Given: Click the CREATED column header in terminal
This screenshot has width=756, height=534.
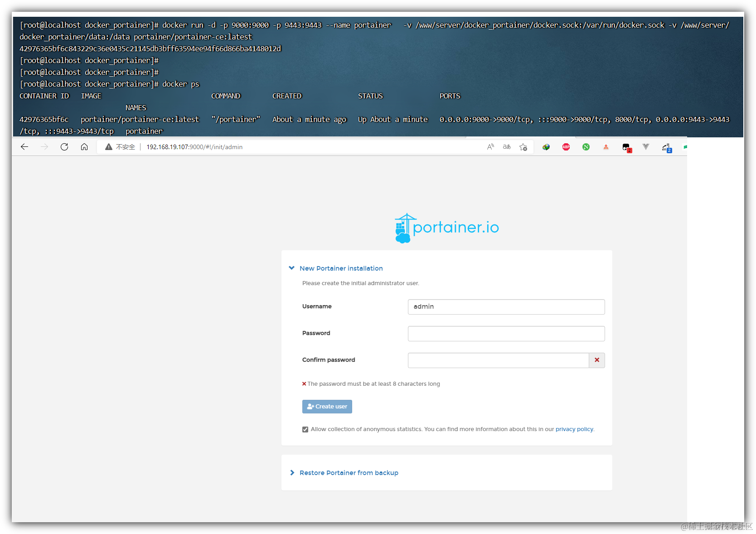Looking at the screenshot, I should [287, 96].
